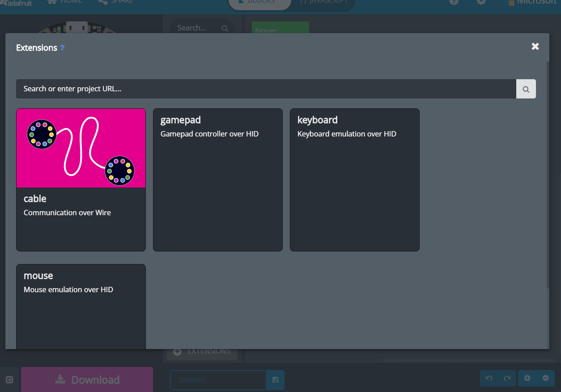Screen dimensions: 561x392
Task: Open the Extensions help question mark
Action: pos(62,48)
